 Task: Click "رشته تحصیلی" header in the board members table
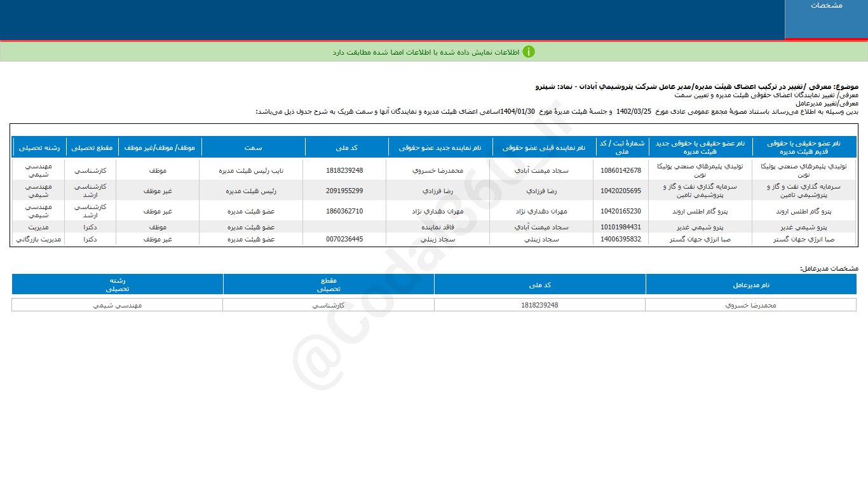(39, 147)
